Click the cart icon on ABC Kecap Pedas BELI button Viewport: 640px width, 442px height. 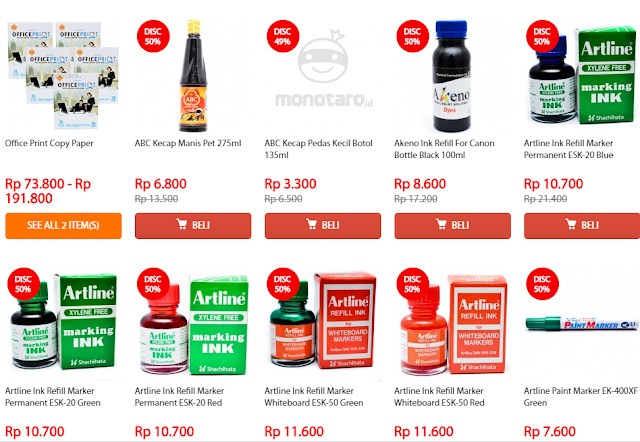pyautogui.click(x=311, y=224)
